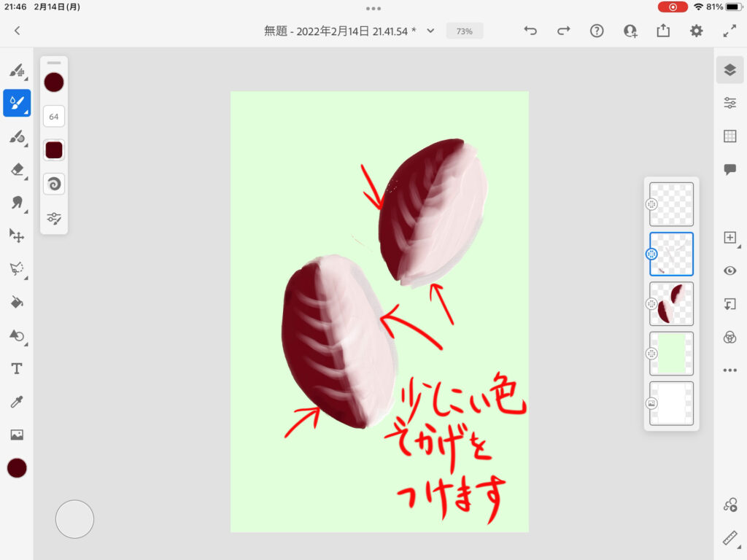Activate the Eyedropper tool
747x560 pixels.
pyautogui.click(x=16, y=402)
